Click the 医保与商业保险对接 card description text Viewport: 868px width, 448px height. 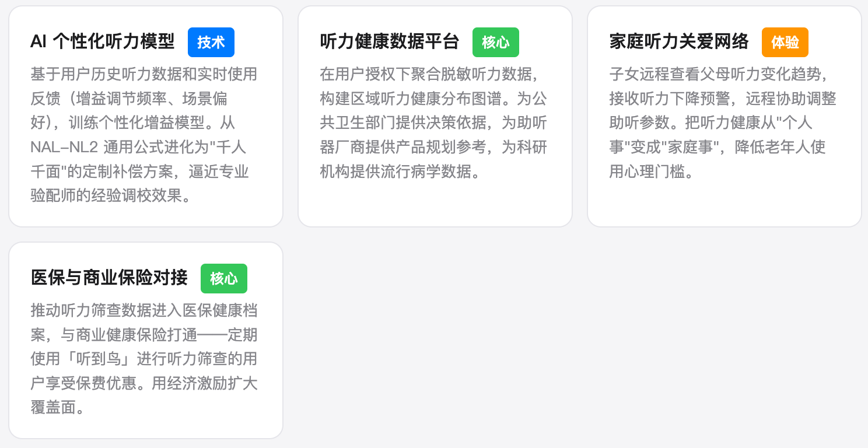tap(144, 359)
